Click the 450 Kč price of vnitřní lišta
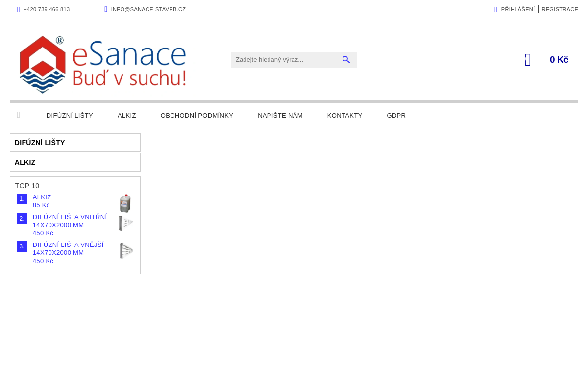The image size is (588, 392). pos(43,233)
